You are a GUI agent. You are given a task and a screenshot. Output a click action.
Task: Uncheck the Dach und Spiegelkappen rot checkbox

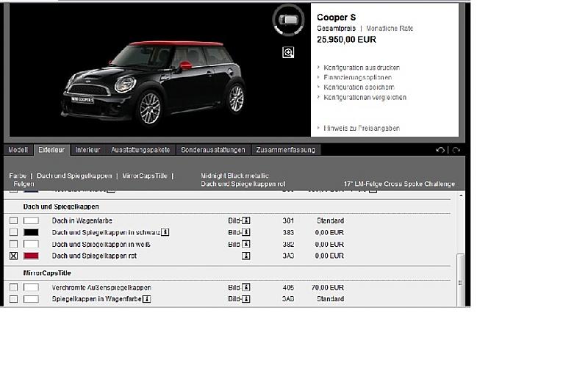tap(13, 256)
